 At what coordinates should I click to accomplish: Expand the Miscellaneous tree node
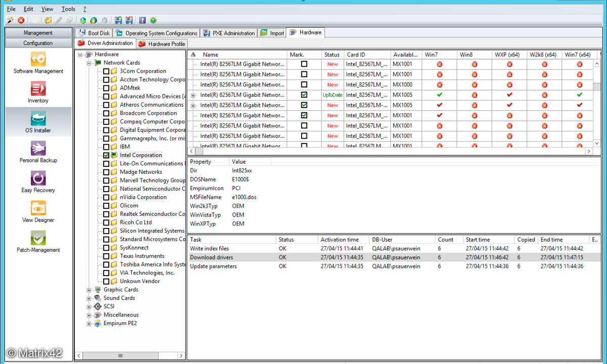click(89, 315)
